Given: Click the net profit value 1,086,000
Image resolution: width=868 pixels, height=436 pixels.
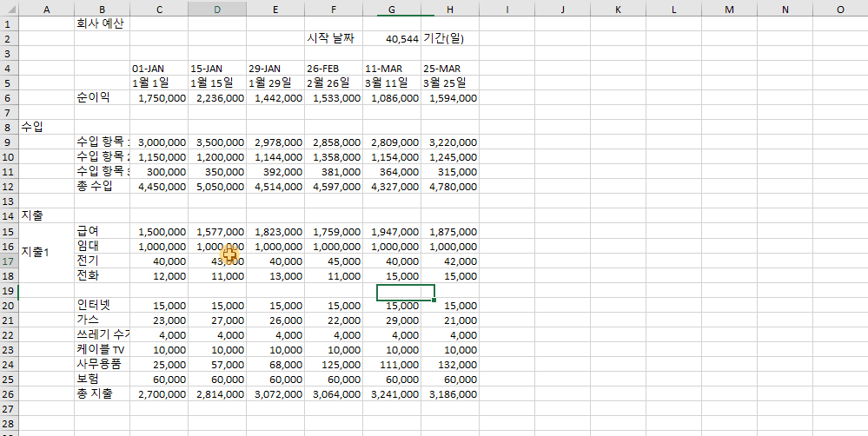Looking at the screenshot, I should (x=392, y=98).
